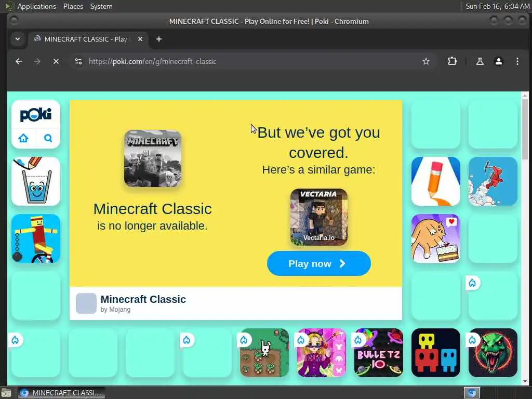Click the Play now button
Viewport: 532px width, 399px height.
click(x=318, y=263)
